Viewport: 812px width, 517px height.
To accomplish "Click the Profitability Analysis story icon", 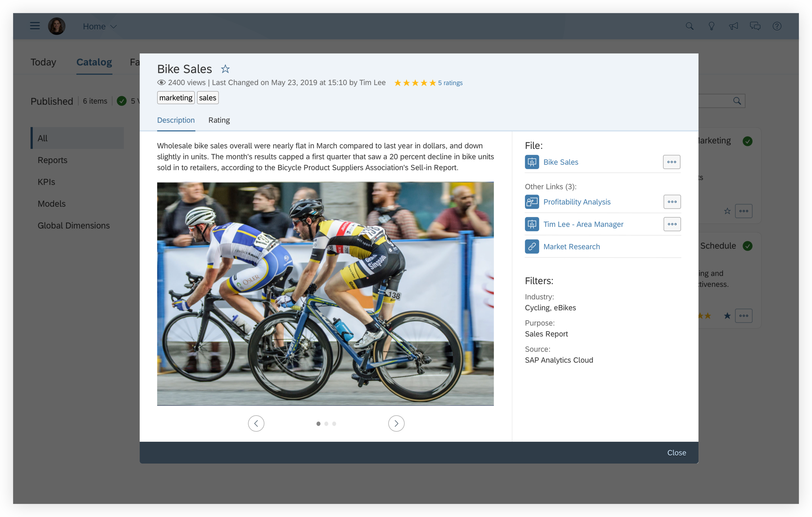I will [532, 202].
